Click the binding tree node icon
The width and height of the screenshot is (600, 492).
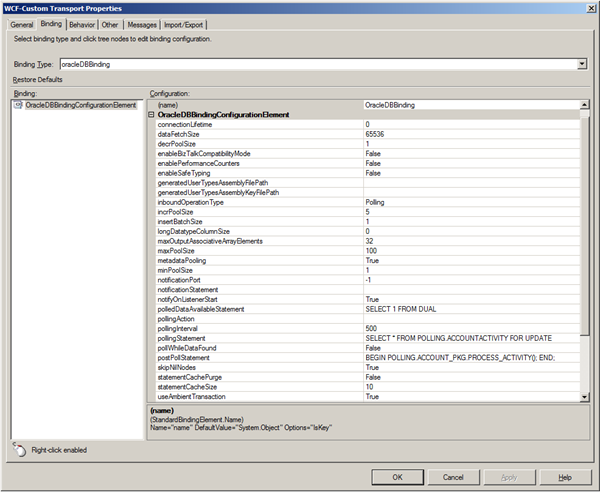coord(18,105)
